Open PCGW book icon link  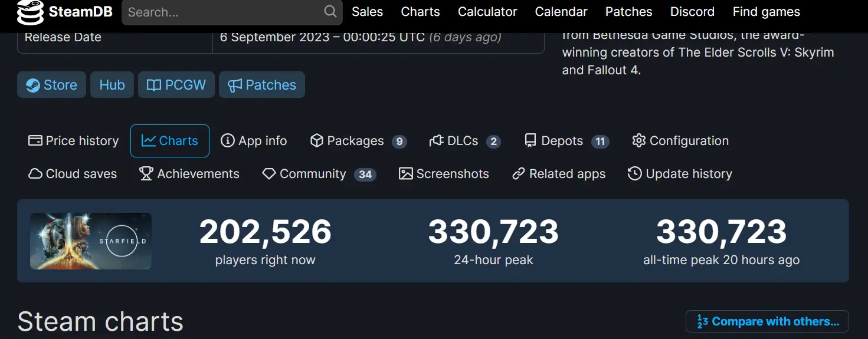pos(176,85)
